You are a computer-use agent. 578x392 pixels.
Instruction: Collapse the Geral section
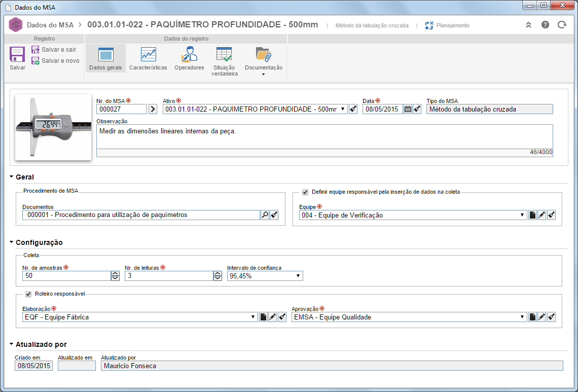click(12, 177)
